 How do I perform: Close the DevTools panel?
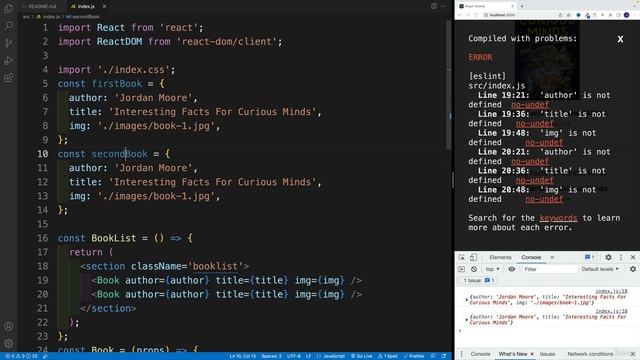633,258
